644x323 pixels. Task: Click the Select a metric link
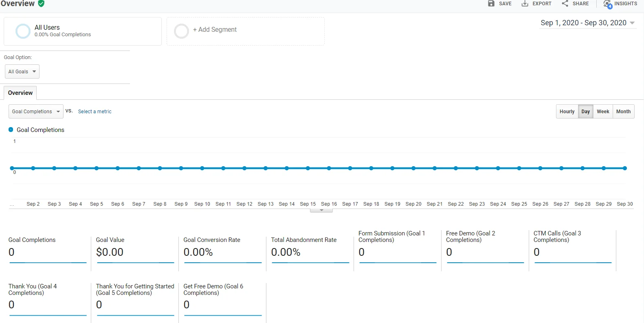95,112
